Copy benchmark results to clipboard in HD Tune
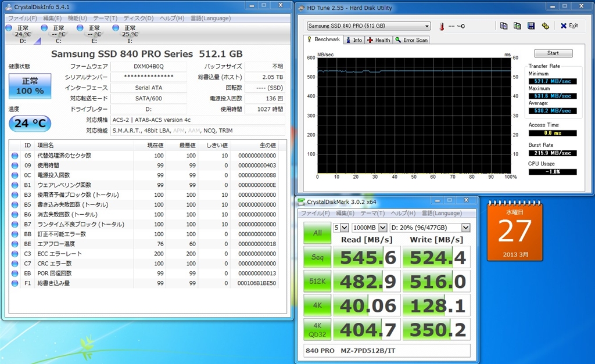Viewport: 595px width, 364px height. coord(503,26)
